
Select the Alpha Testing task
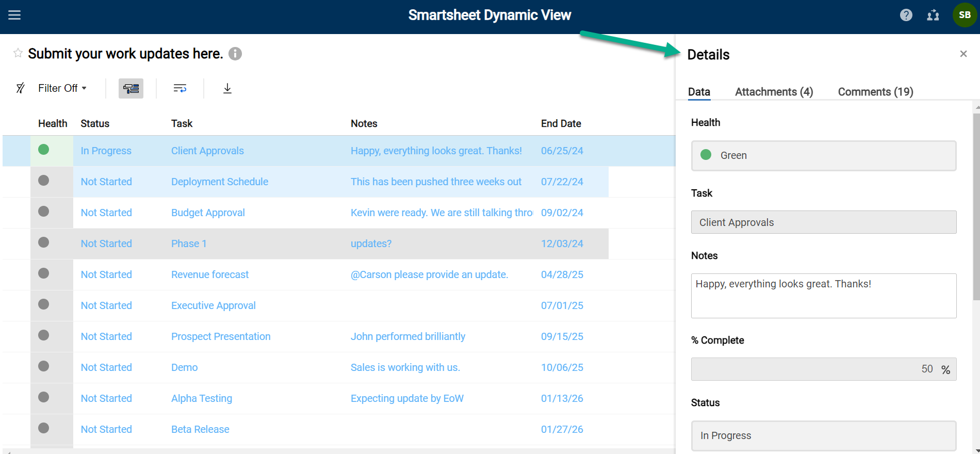tap(202, 398)
